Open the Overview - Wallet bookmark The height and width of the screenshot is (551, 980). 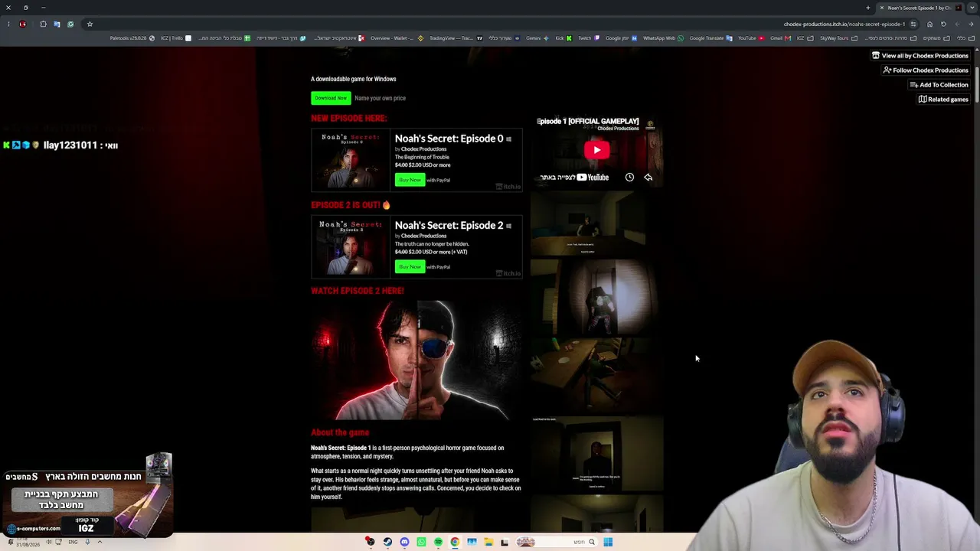(397, 38)
